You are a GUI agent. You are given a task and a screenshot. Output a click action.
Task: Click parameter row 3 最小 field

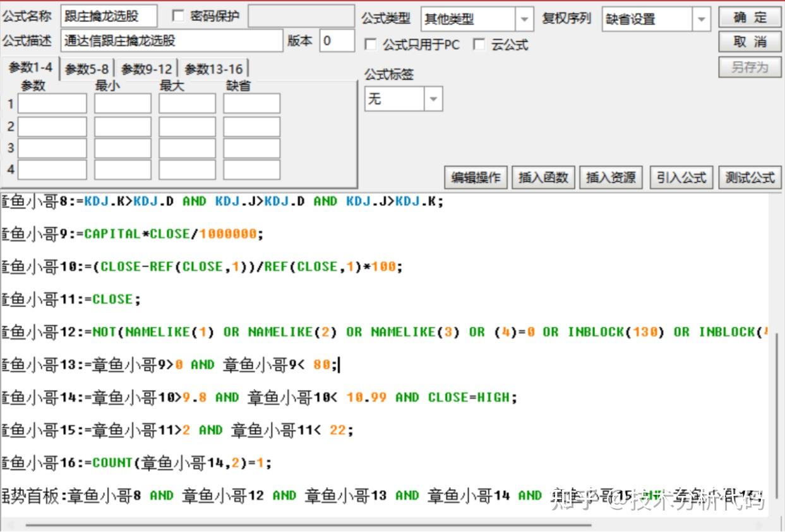point(123,148)
